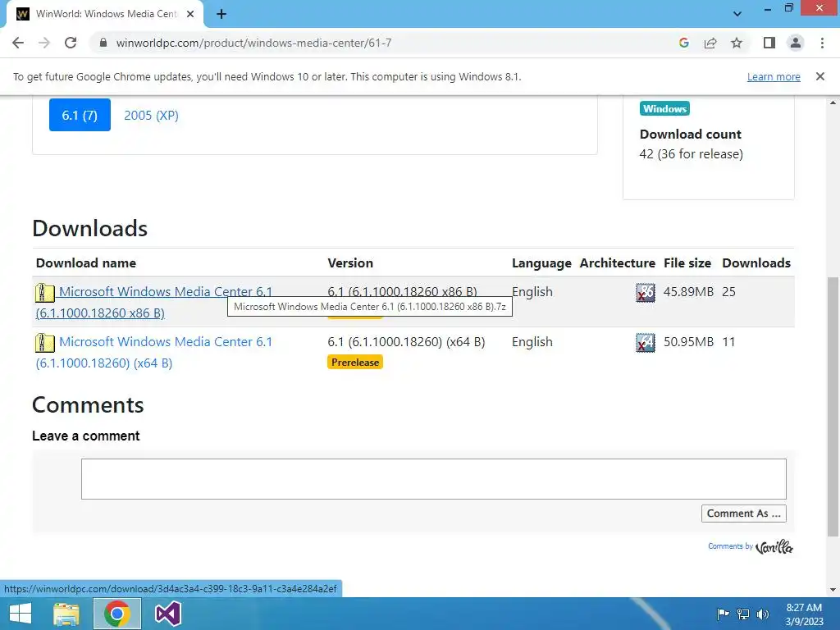Image resolution: width=840 pixels, height=630 pixels.
Task: Click the Downloads column header
Action: (x=756, y=263)
